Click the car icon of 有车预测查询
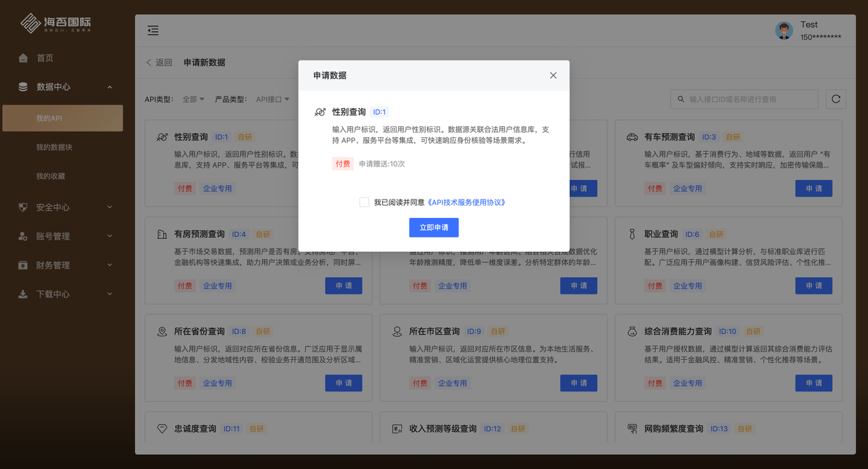This screenshot has width=868, height=469. 632,137
